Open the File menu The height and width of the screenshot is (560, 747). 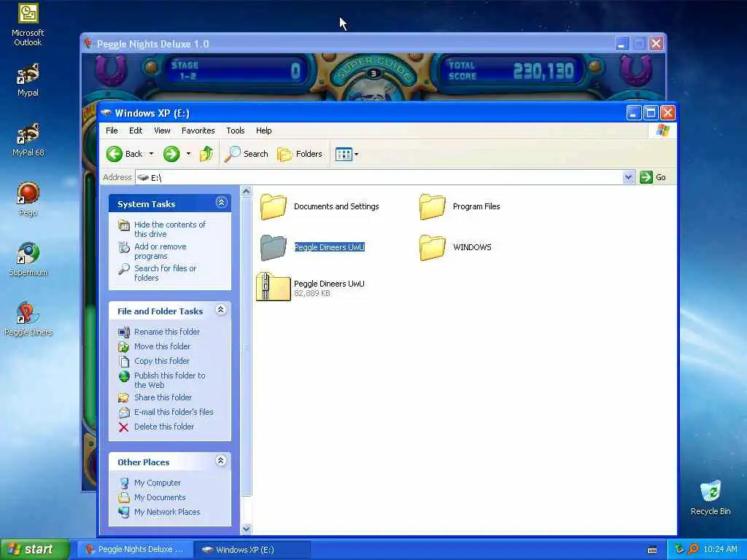[x=112, y=131]
